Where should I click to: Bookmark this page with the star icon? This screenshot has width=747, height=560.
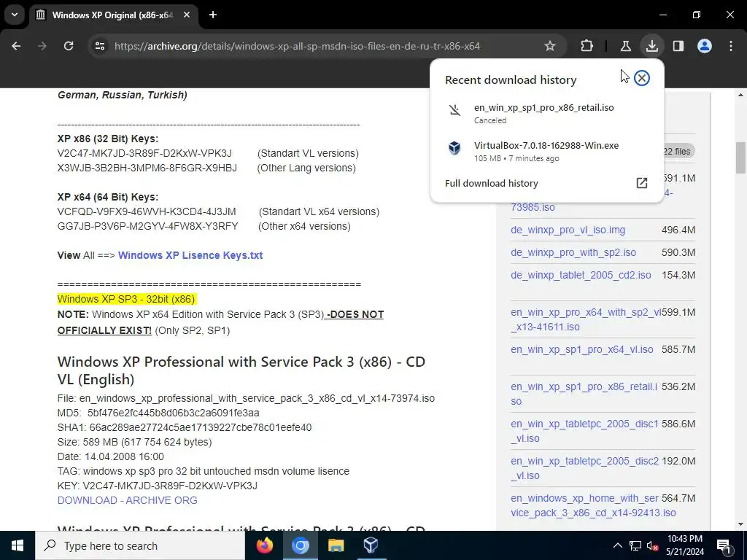click(x=550, y=46)
